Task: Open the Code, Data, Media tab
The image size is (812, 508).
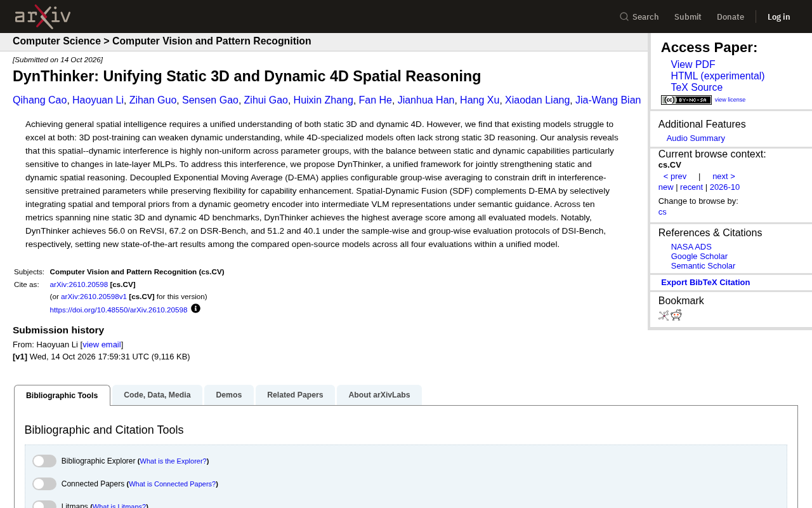Action: (157, 395)
